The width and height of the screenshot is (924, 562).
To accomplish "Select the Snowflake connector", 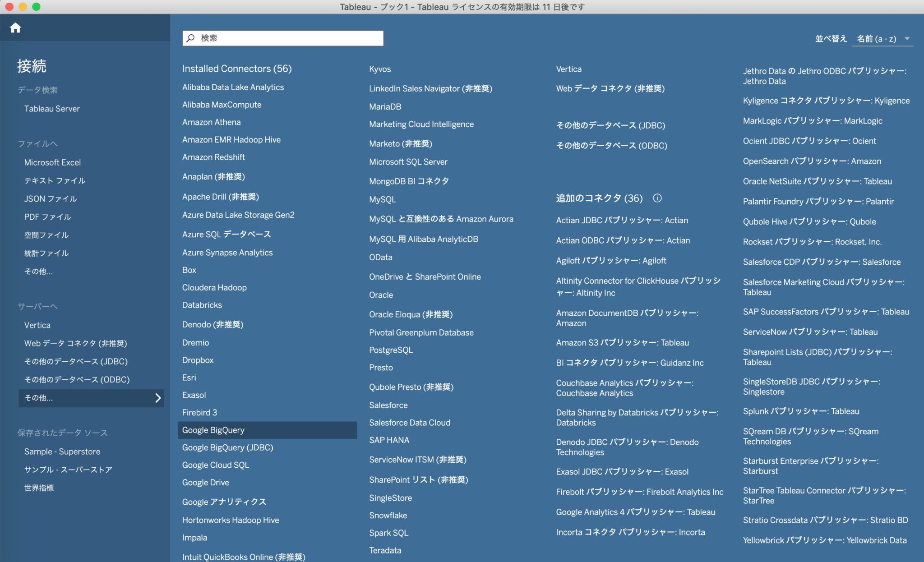I will [388, 515].
